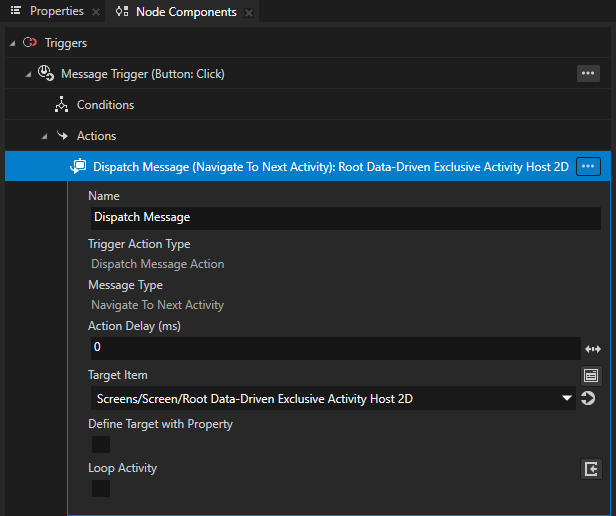
Task: Enable the Loop Activity checkbox
Action: click(x=101, y=488)
